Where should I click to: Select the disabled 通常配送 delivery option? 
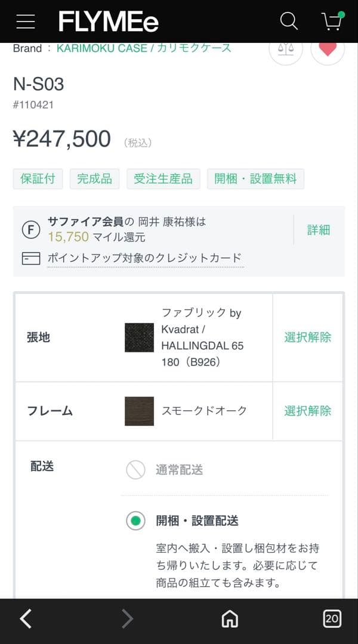click(136, 470)
